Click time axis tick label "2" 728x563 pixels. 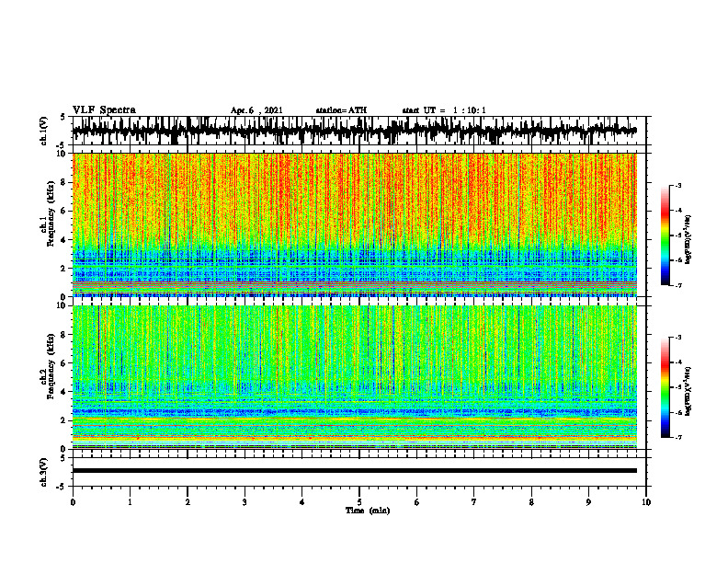(188, 502)
